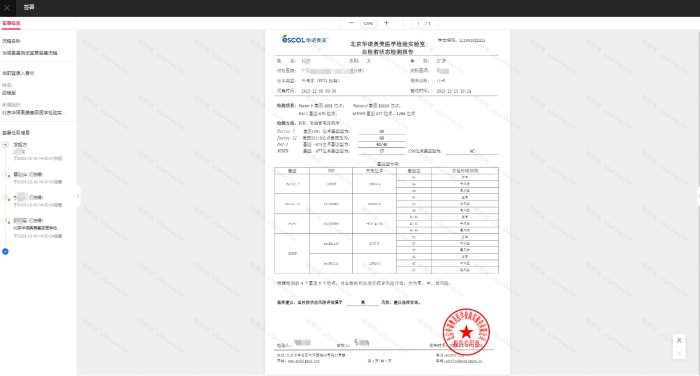The height and width of the screenshot is (376, 700).
Task: Open the email link in report footer
Action: (463, 361)
